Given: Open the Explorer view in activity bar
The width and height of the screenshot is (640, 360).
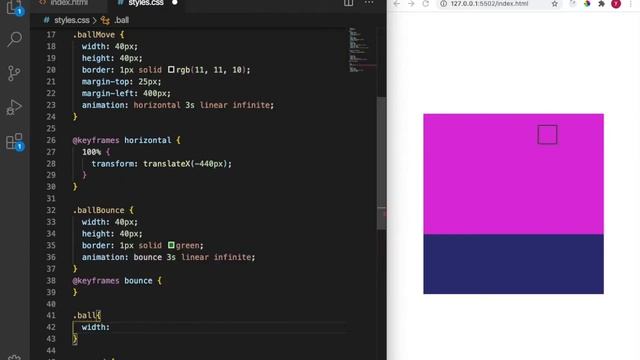Looking at the screenshot, I should 14,7.
